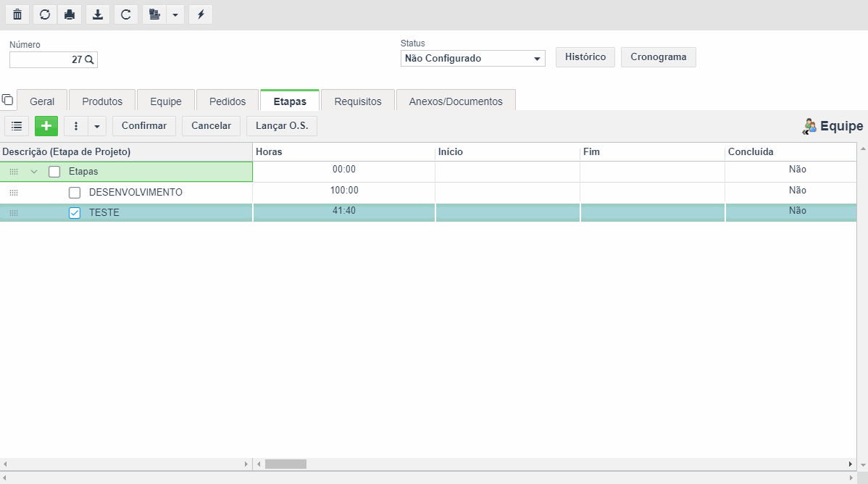Open the Status dropdown Não Configurado
The image size is (868, 484).
coord(472,58)
